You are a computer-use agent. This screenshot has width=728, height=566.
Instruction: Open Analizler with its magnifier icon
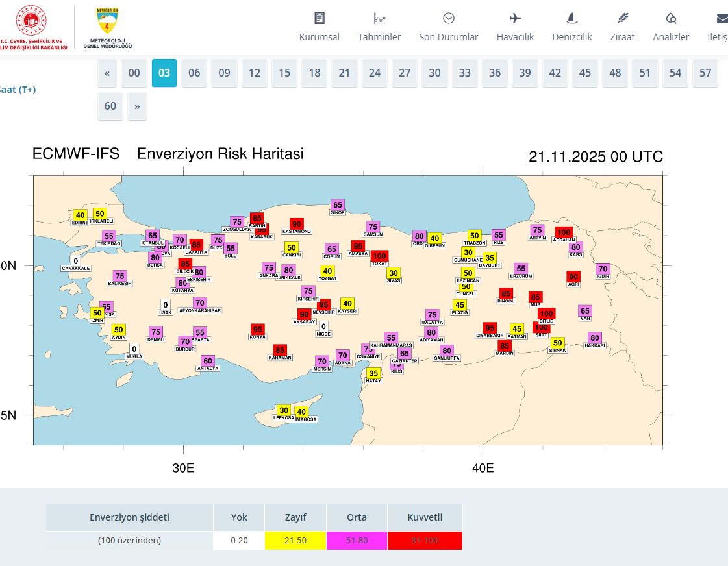671,18
